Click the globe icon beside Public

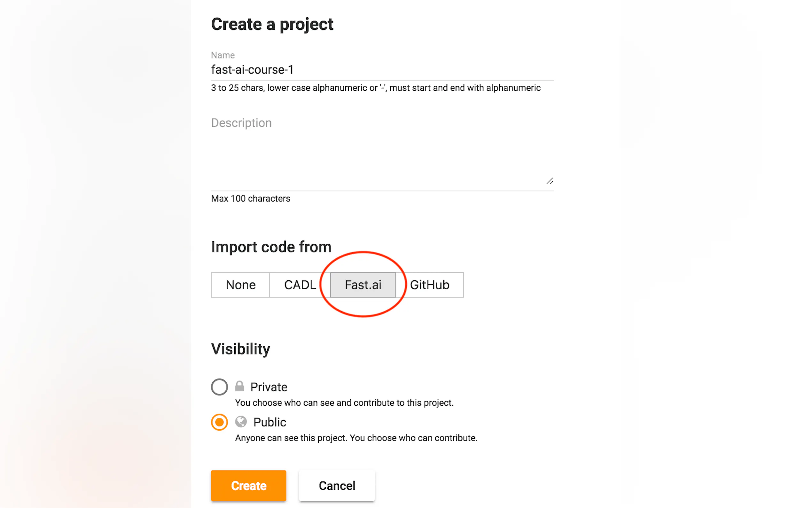point(241,422)
